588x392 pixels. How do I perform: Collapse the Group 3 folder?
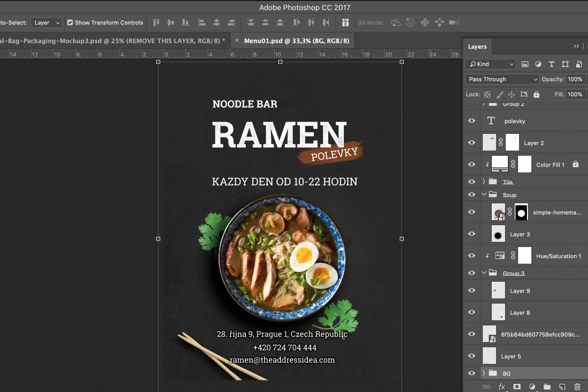pyautogui.click(x=484, y=273)
